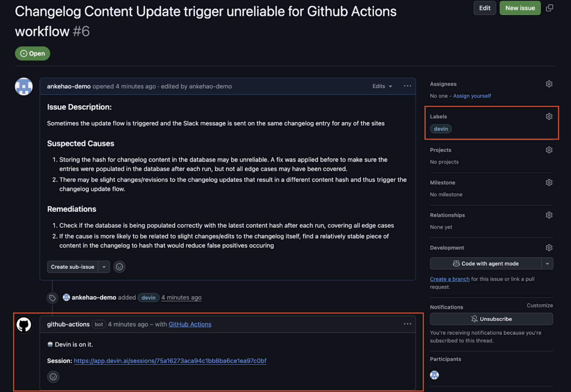The width and height of the screenshot is (571, 392).
Task: Open the Devin session link
Action: tap(170, 361)
